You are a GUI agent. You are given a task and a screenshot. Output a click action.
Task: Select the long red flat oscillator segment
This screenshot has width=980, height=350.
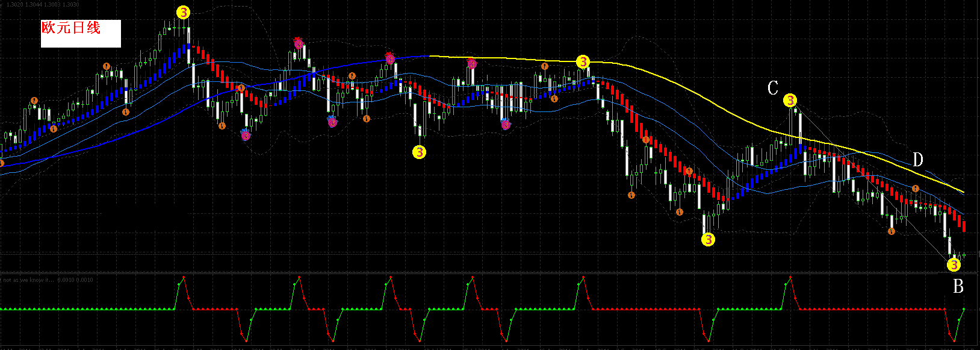[647, 309]
